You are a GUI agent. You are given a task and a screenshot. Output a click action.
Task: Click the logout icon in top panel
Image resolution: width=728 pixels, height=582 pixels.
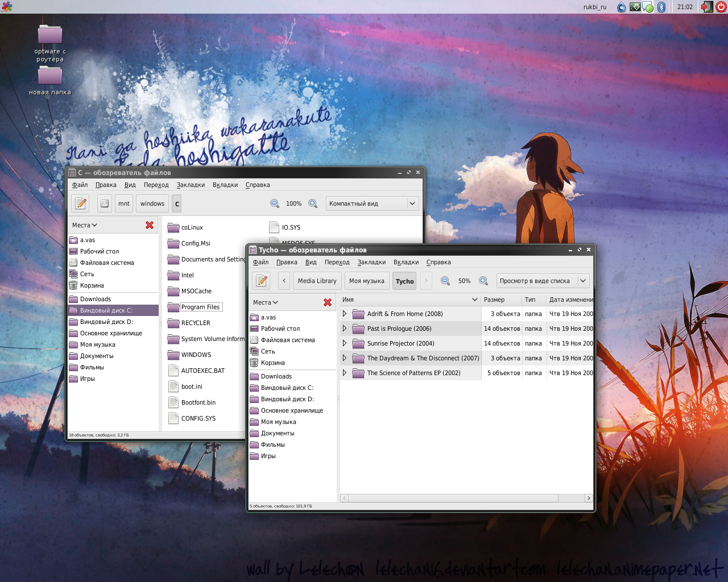coord(707,7)
